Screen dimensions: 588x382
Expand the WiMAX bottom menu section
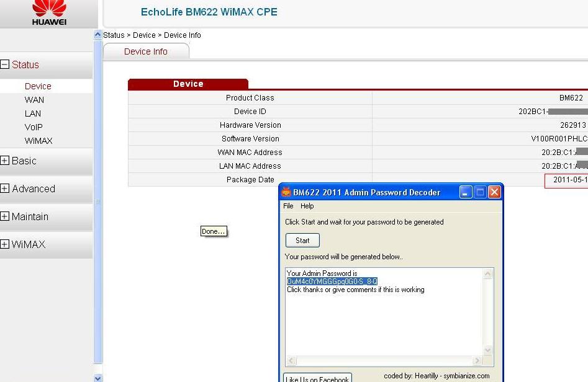[5, 244]
